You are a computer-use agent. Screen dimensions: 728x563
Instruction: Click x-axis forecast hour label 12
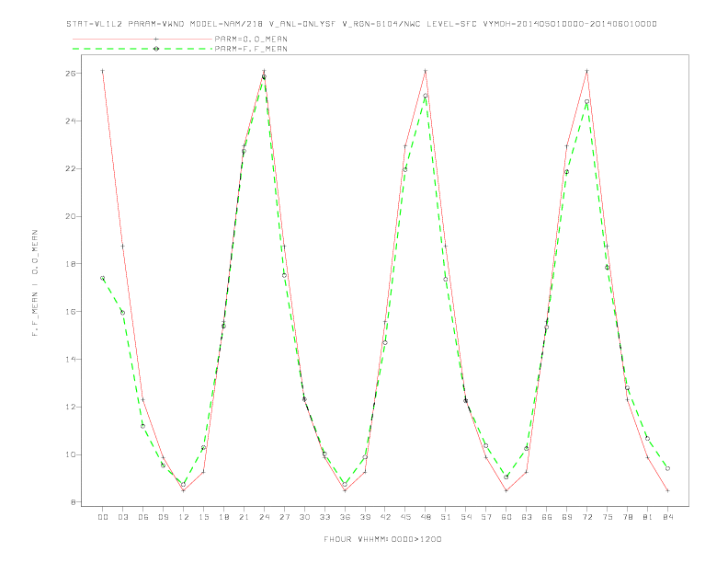[184, 517]
